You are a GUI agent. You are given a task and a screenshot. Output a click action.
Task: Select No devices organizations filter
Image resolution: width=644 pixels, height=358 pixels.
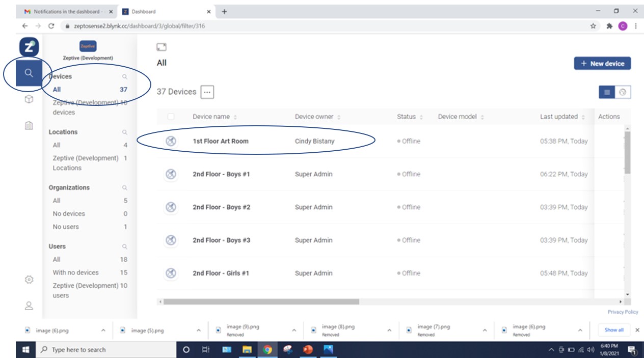tap(90, 214)
